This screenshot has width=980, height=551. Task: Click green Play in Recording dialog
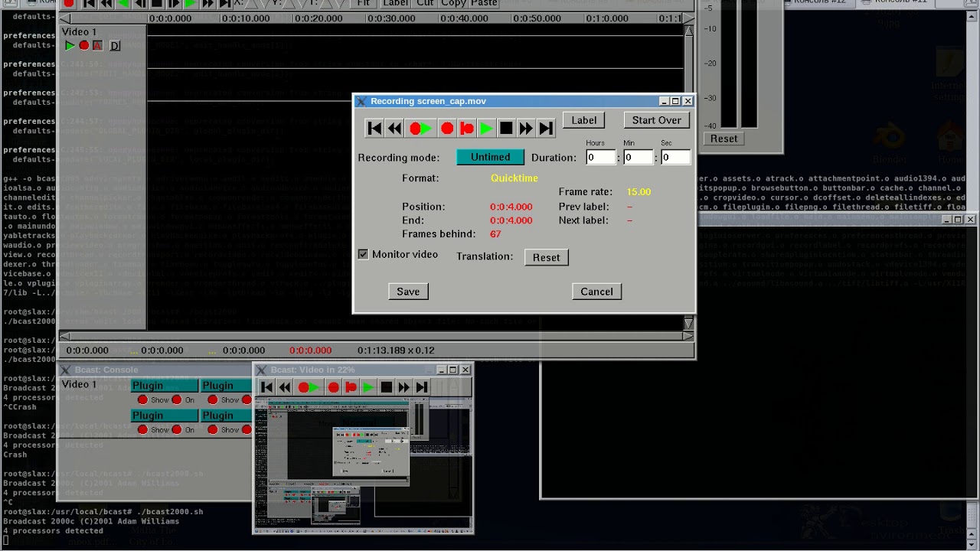click(486, 129)
